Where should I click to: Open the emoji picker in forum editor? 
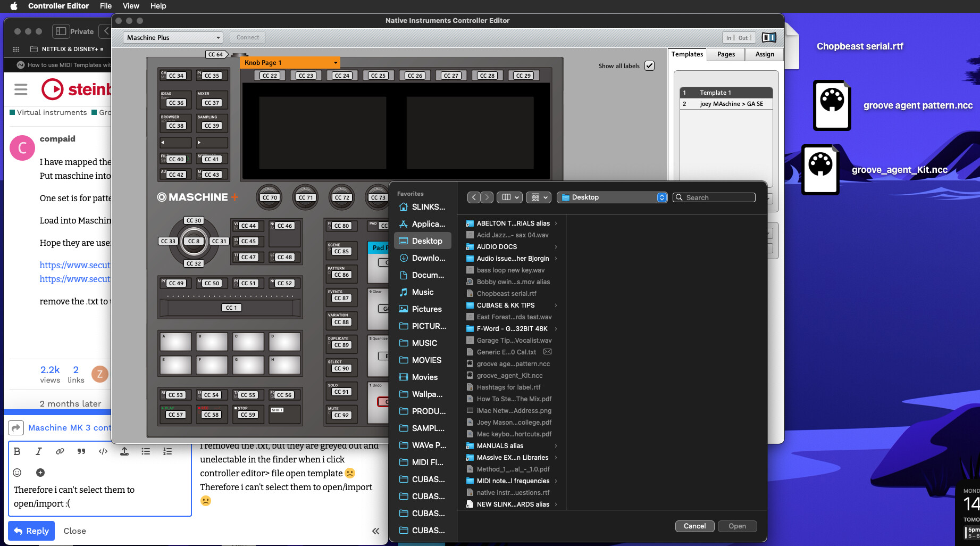pyautogui.click(x=17, y=473)
